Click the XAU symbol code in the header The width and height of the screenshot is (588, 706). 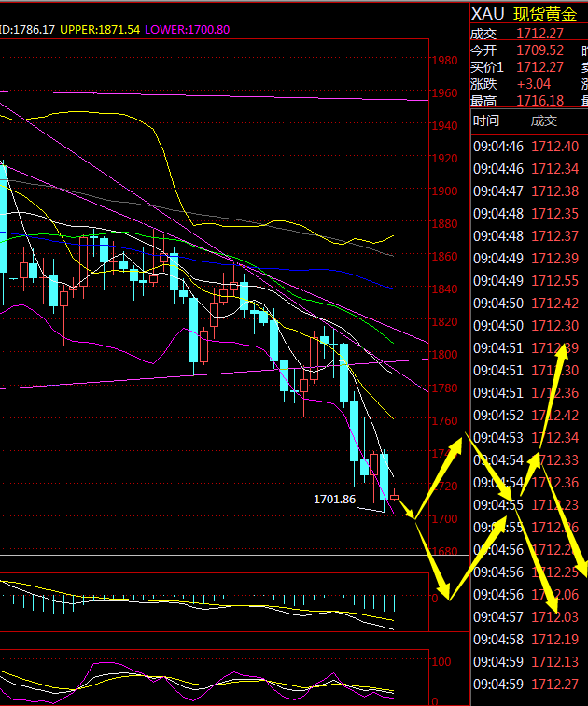[x=488, y=13]
